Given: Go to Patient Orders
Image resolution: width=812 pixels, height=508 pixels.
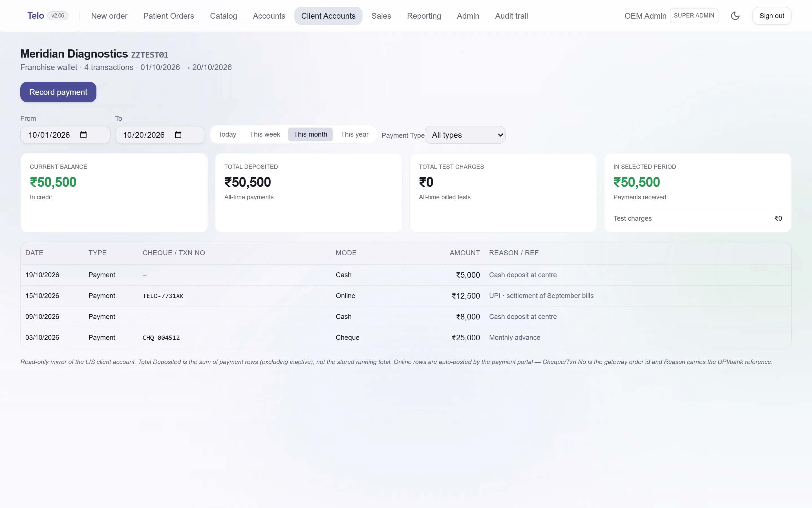Looking at the screenshot, I should [x=168, y=16].
